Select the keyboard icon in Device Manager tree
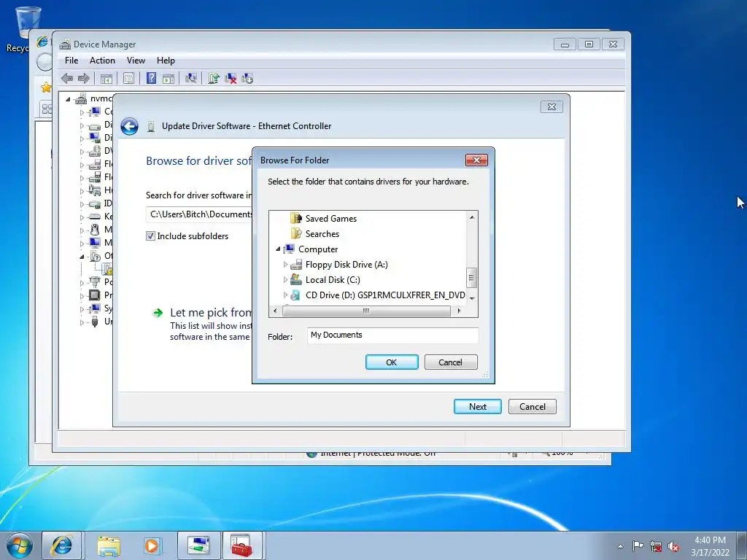The image size is (747, 560). (x=95, y=216)
